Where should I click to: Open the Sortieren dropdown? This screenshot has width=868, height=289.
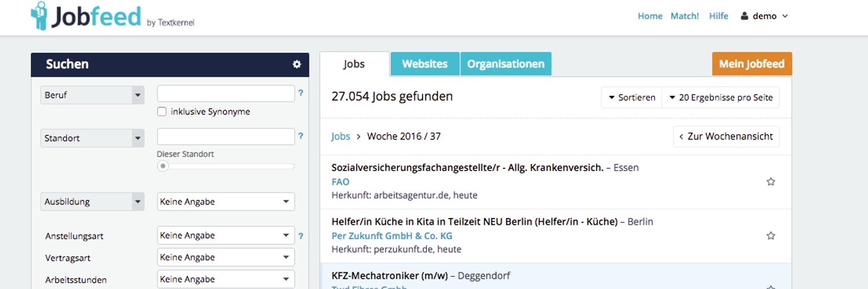tap(631, 98)
